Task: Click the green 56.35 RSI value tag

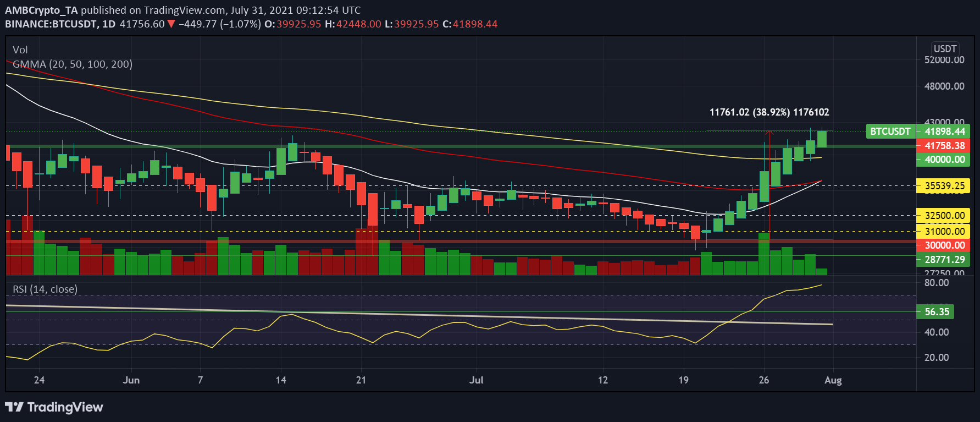Action: click(x=937, y=312)
